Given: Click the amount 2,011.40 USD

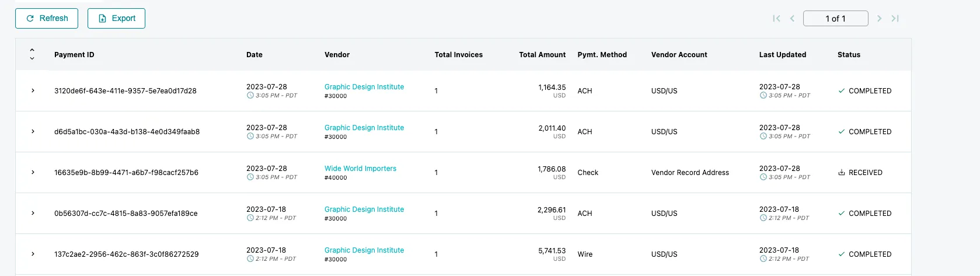Looking at the screenshot, I should click(552, 131).
